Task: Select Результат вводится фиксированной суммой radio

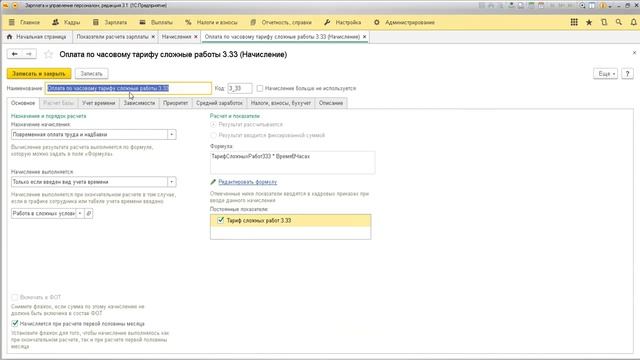Action: pyautogui.click(x=213, y=135)
